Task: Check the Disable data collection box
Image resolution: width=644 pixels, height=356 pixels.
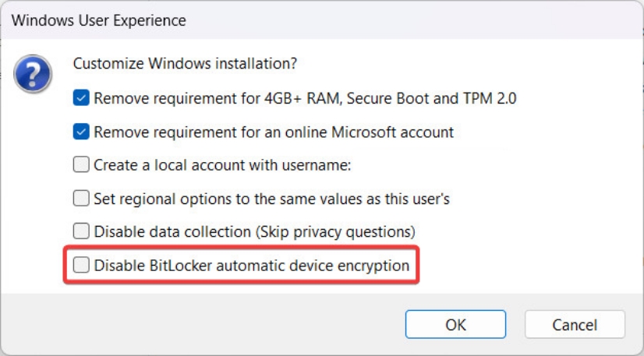Action: tap(81, 231)
